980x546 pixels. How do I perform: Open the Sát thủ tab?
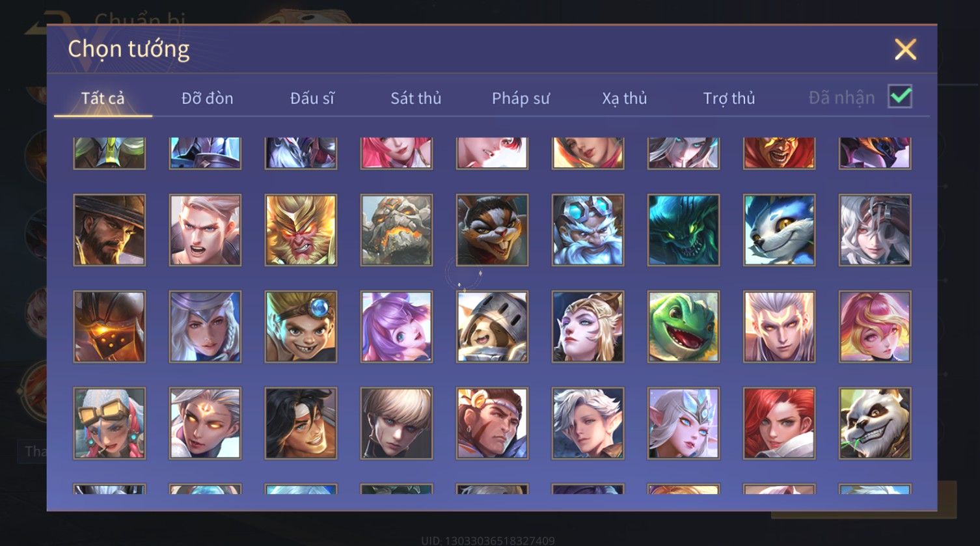point(416,98)
